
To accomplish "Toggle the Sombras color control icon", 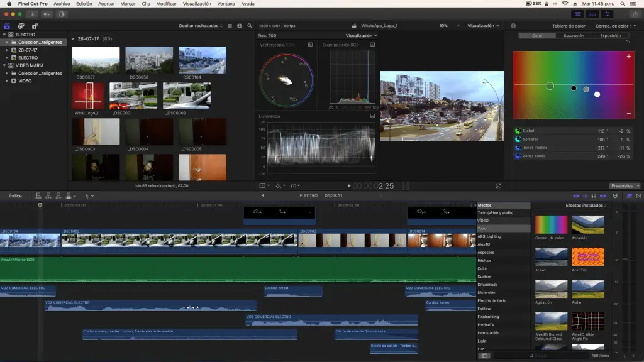I will 518,139.
